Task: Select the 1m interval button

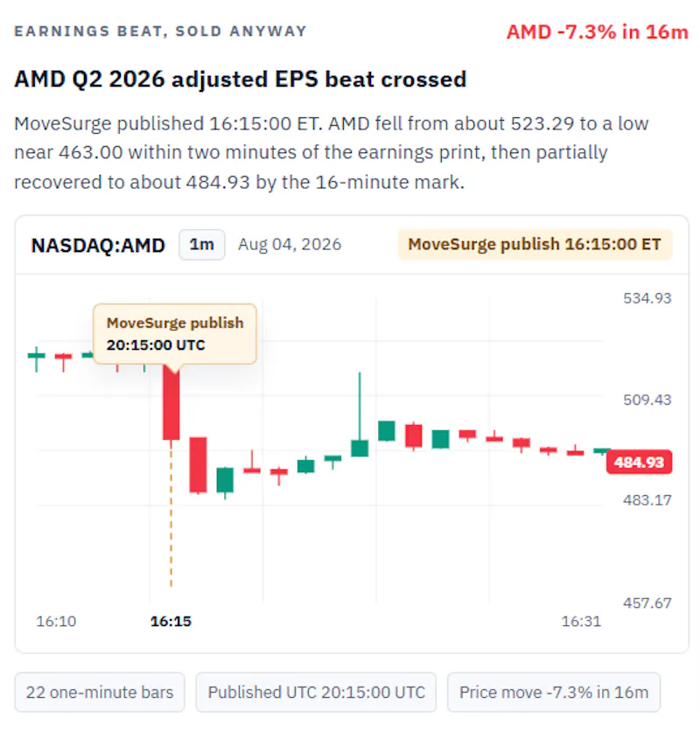Action: coord(202,245)
